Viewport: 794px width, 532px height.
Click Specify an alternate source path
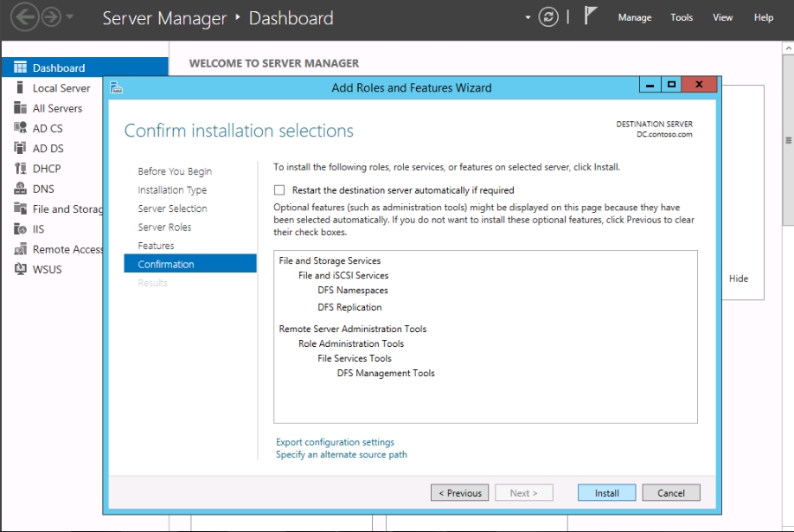coord(341,454)
